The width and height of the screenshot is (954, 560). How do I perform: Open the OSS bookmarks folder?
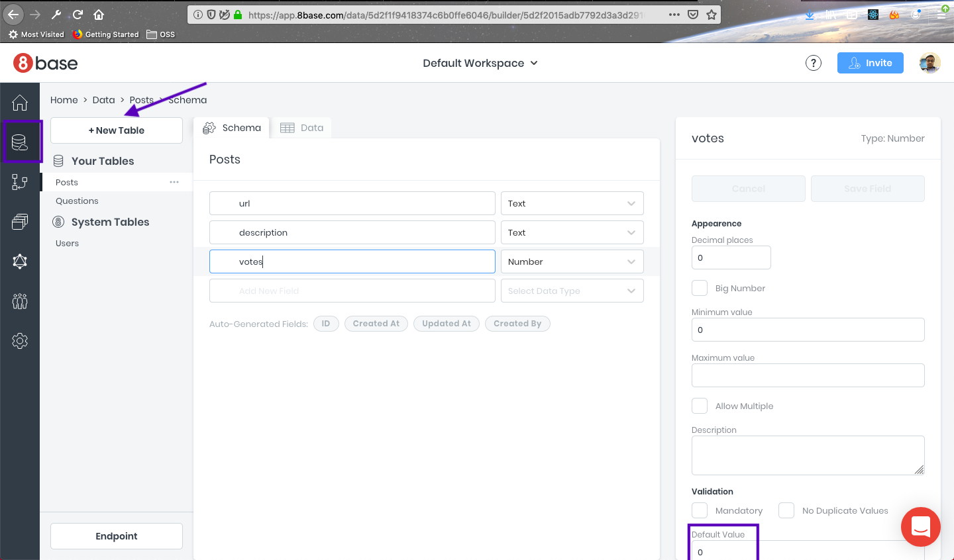161,34
